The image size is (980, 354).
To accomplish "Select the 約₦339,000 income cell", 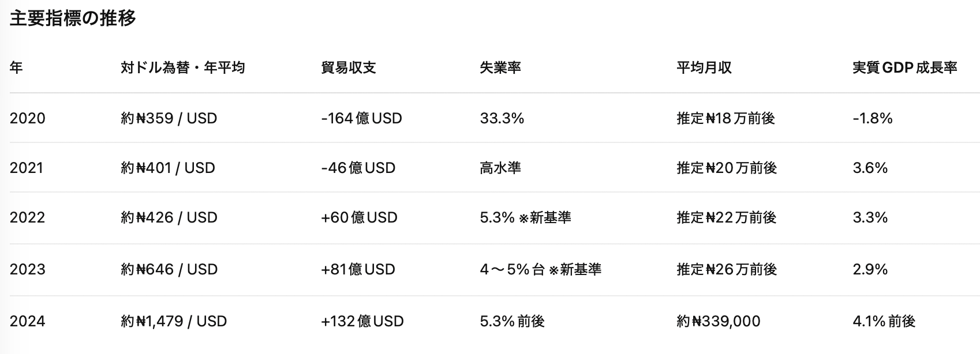I will coord(718,321).
